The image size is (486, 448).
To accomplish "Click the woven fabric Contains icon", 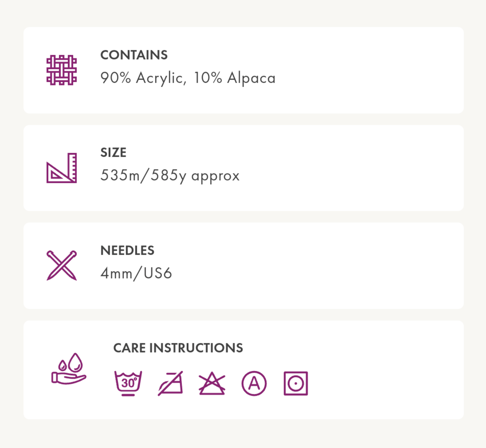I will [62, 70].
